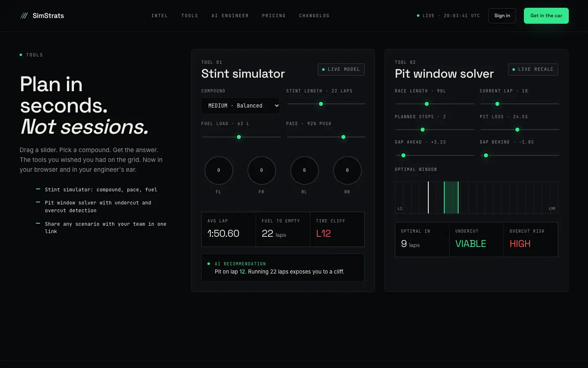
Task: Click the Current Lap slider handle
Action: [x=497, y=104]
